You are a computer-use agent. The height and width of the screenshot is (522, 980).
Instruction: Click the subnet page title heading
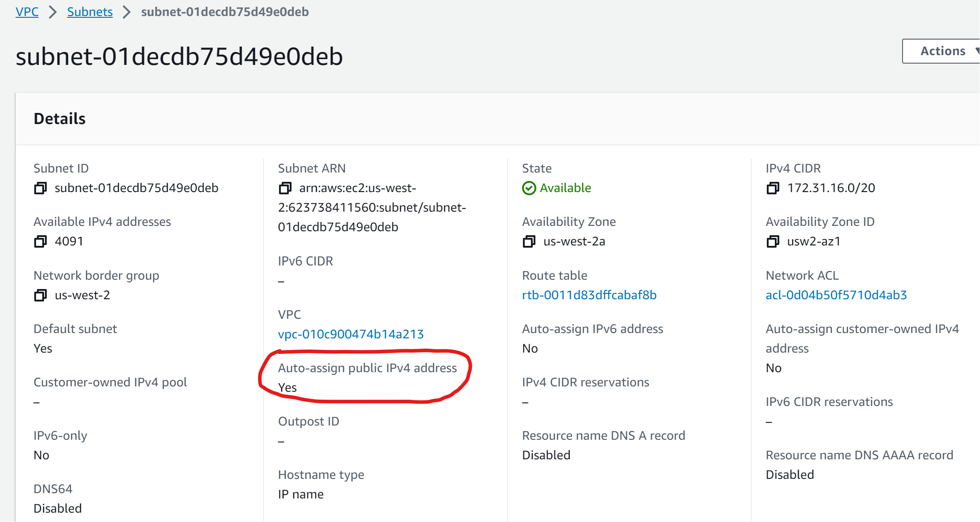pyautogui.click(x=179, y=56)
